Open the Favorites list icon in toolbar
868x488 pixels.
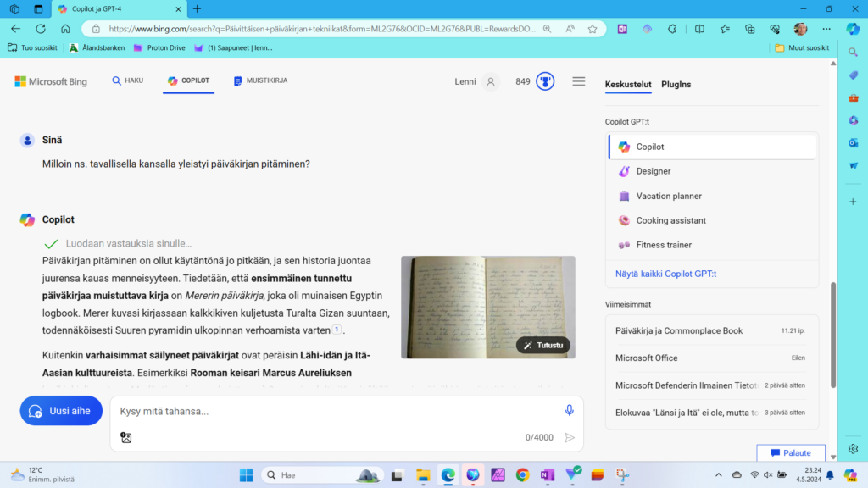(x=725, y=29)
